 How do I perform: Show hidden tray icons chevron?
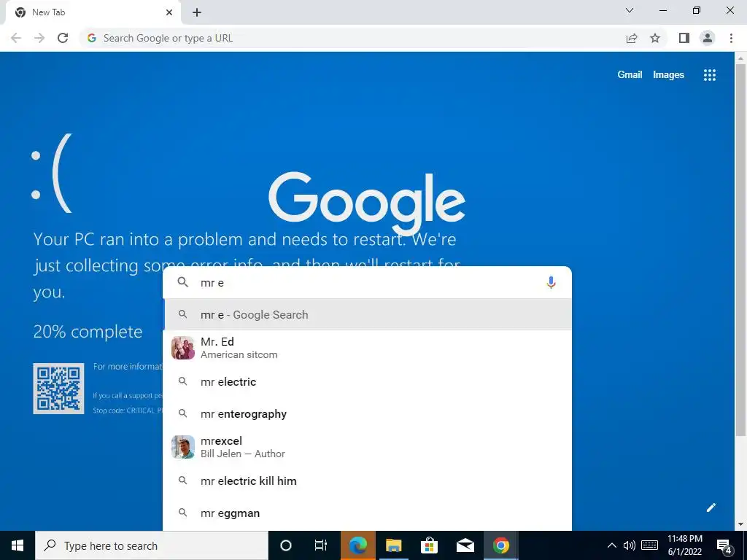pos(612,545)
